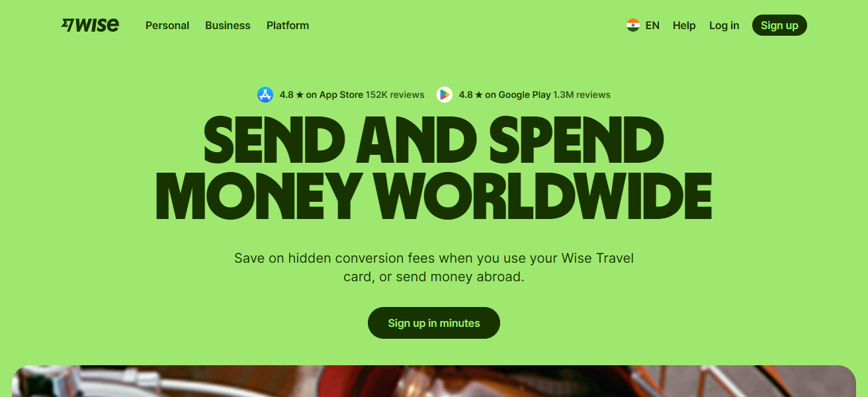Click the Sign up button in header
868x397 pixels.
[779, 25]
